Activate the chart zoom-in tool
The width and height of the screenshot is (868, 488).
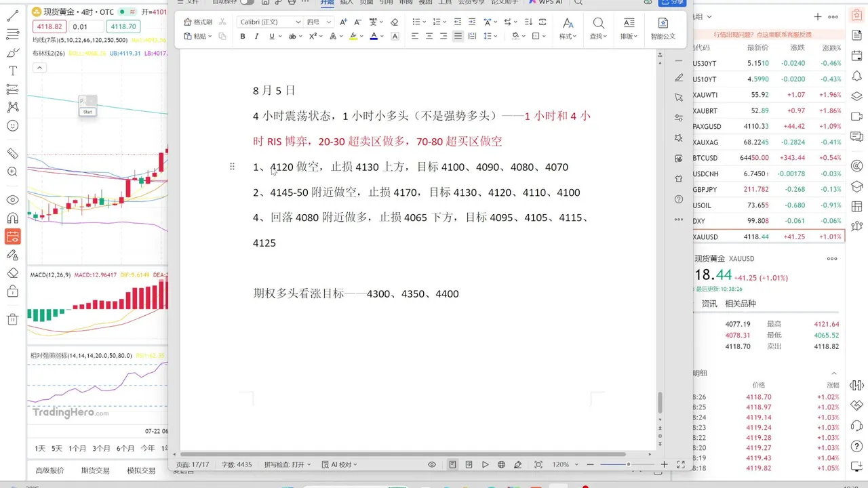(x=12, y=172)
